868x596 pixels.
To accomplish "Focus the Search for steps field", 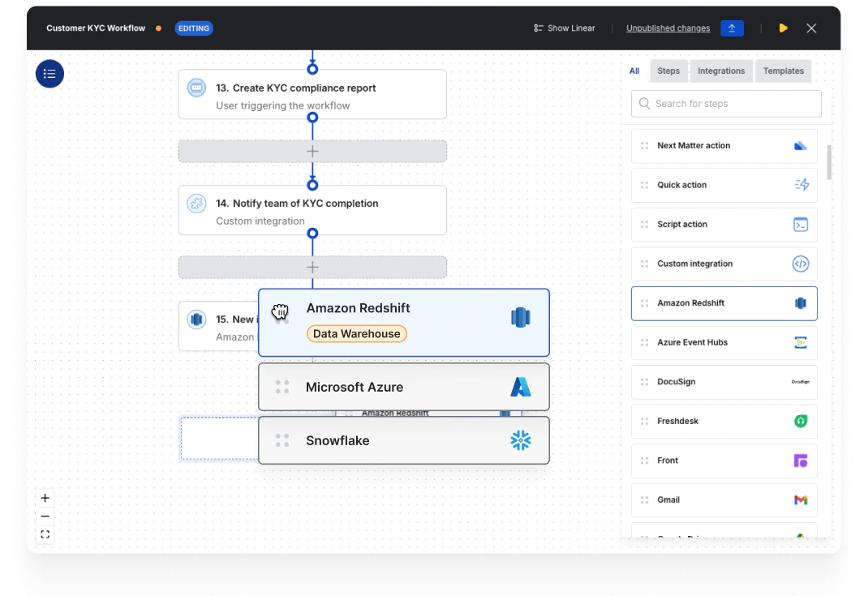I will [x=726, y=104].
